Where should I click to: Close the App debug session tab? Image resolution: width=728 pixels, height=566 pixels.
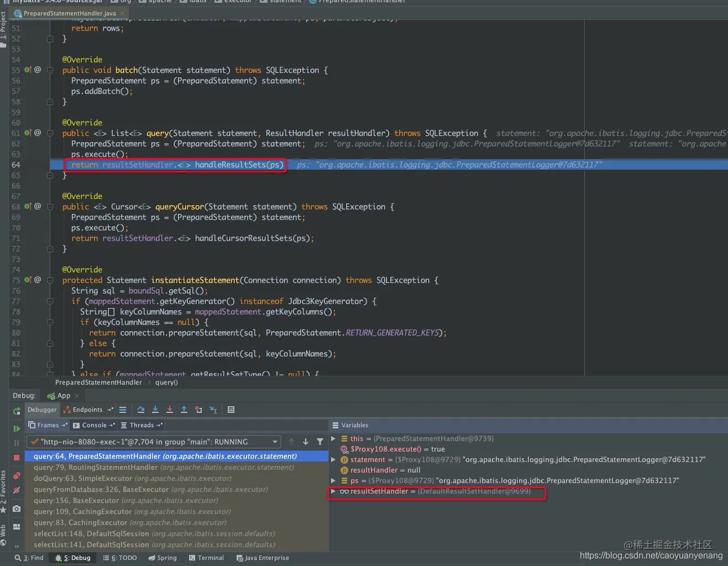tap(77, 396)
